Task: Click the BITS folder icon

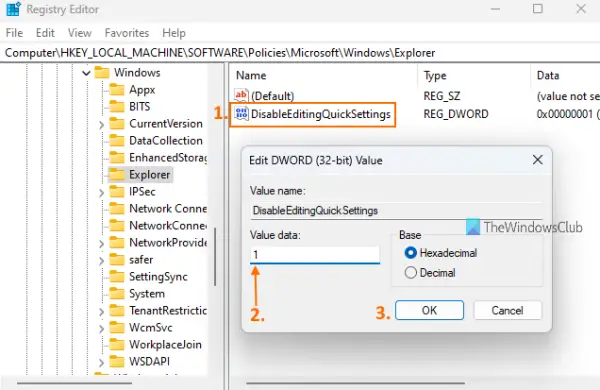Action: (117, 106)
